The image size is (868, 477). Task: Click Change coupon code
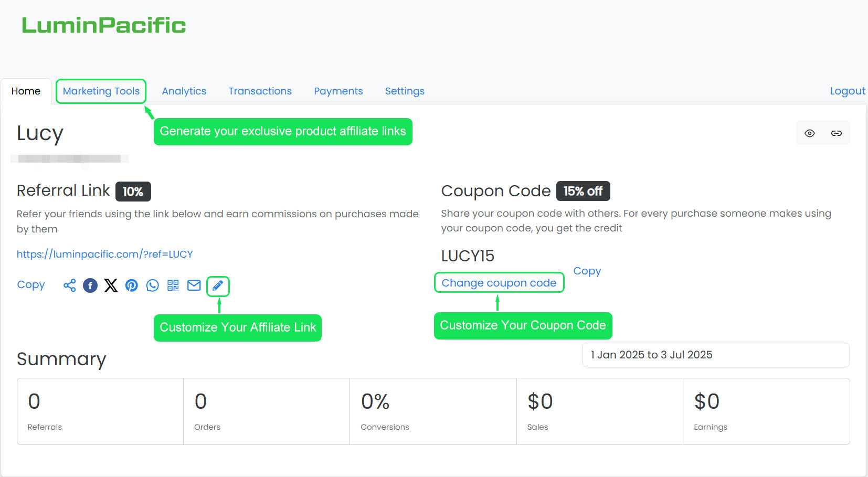click(x=499, y=283)
